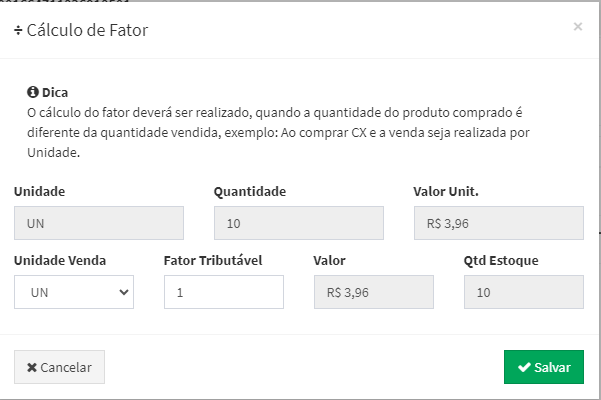The image size is (601, 400).
Task: Click the Valor field beside Fator Tributável
Action: (373, 292)
